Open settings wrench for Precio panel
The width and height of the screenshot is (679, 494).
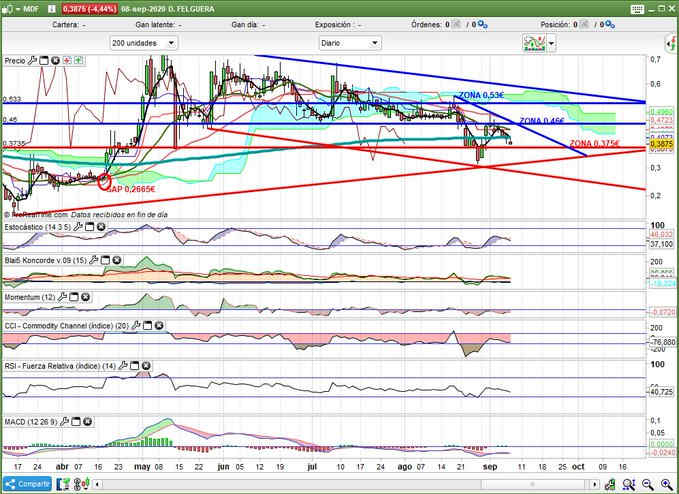(x=32, y=61)
